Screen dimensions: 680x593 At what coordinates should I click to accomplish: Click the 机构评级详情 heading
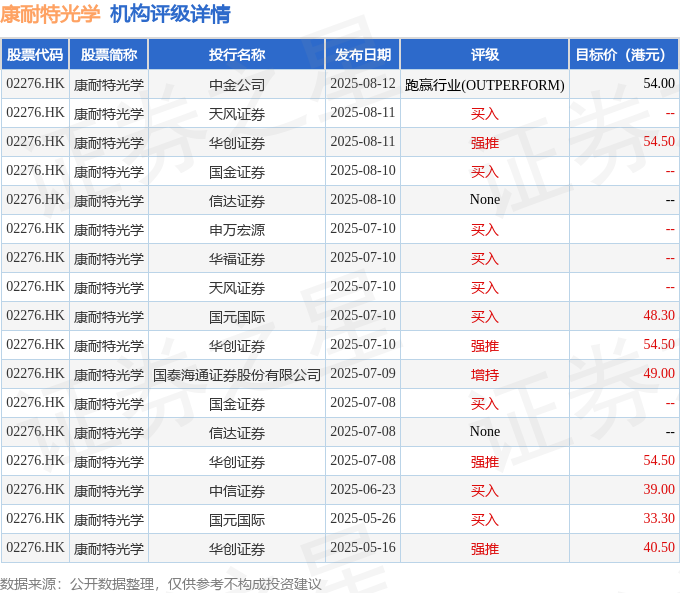coord(170,14)
